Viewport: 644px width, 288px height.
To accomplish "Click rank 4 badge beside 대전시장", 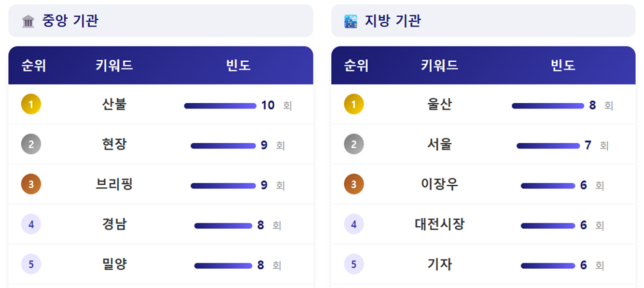I will click(x=354, y=225).
